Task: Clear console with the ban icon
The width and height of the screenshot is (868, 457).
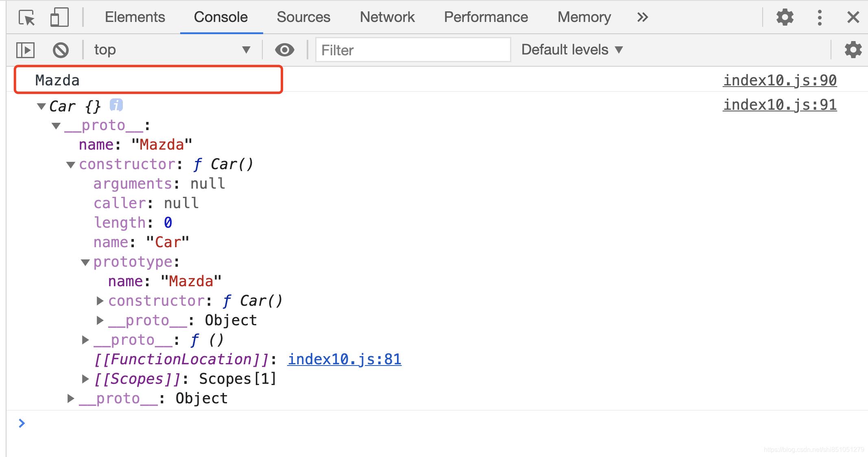Action: point(61,50)
